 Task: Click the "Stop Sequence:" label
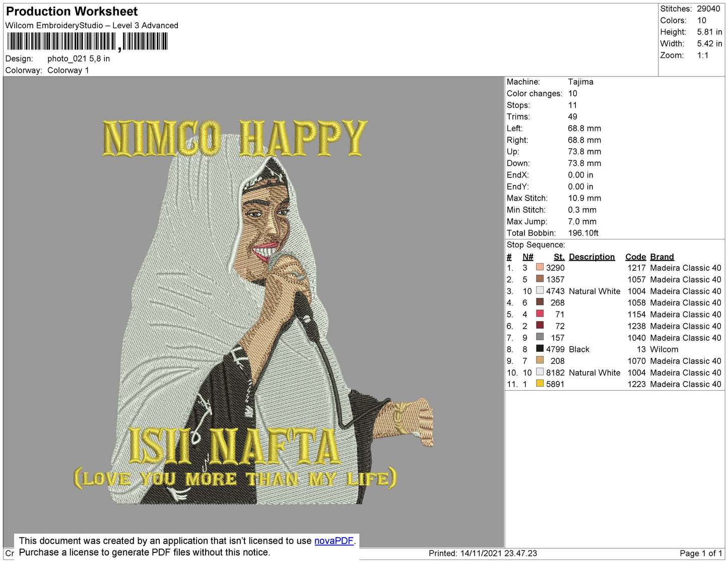536,244
